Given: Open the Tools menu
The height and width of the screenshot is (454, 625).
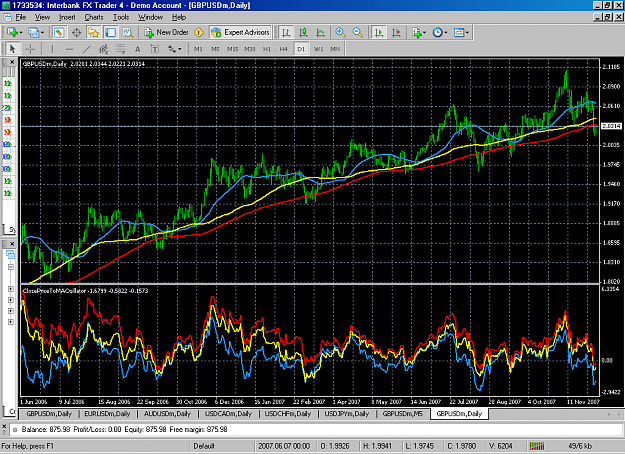Looking at the screenshot, I should click(121, 17).
